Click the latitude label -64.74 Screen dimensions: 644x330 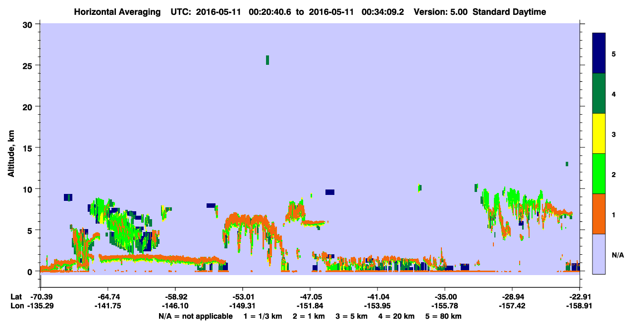[107, 297]
